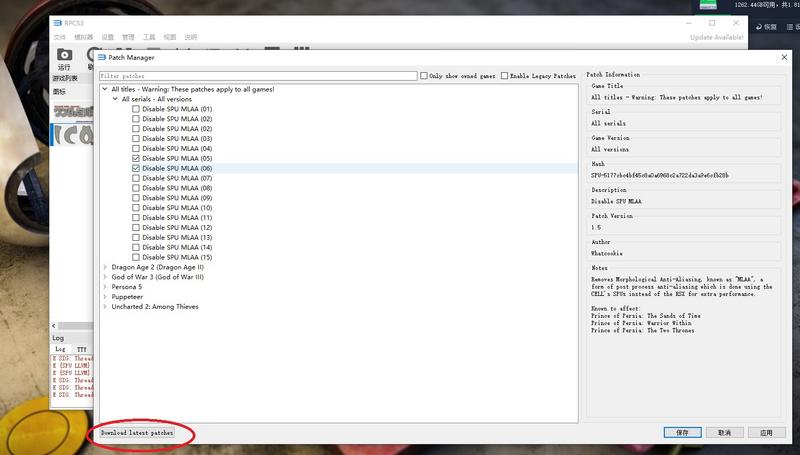800x455 pixels.
Task: Select the ICO game thumbnail in list
Action: click(73, 135)
